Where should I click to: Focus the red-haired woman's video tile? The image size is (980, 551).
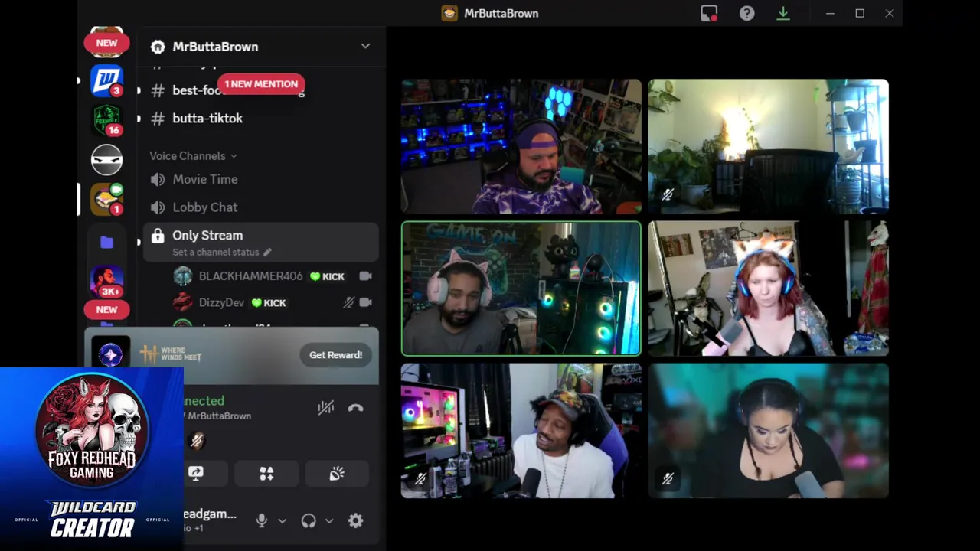pos(769,289)
